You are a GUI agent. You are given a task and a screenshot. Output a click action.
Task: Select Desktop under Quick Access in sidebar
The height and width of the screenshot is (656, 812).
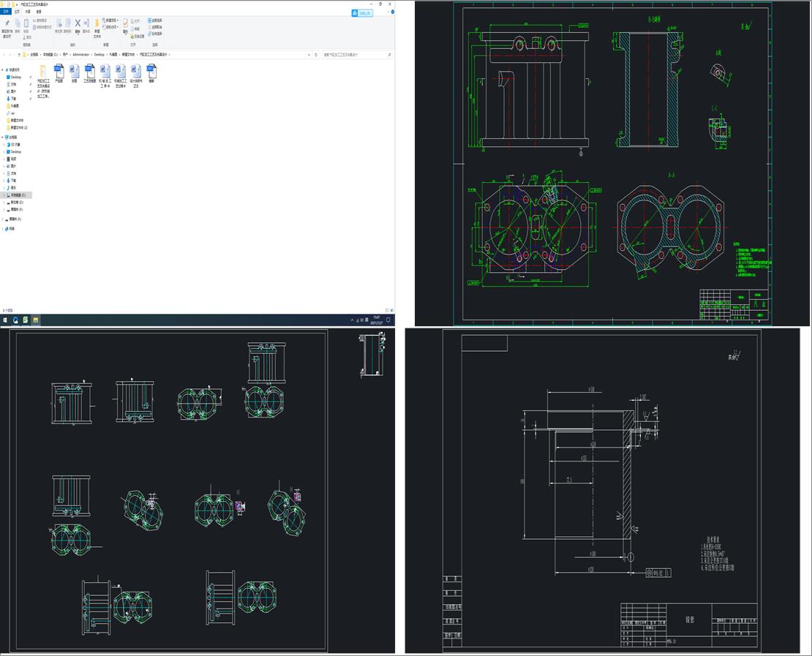[16, 77]
